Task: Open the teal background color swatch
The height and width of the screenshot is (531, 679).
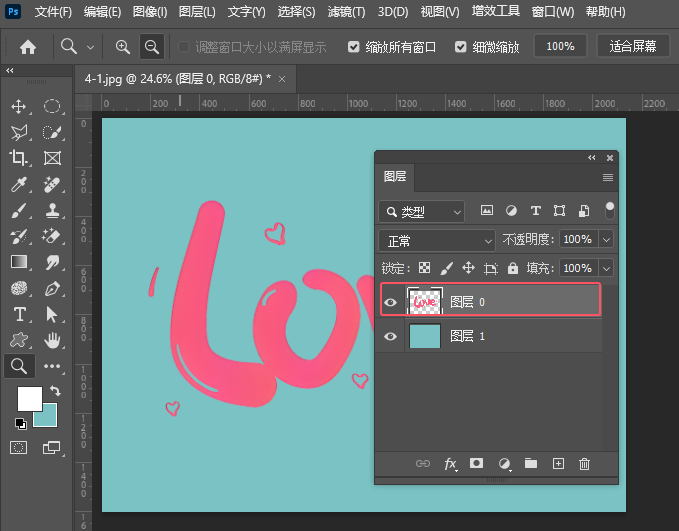Action: click(48, 418)
